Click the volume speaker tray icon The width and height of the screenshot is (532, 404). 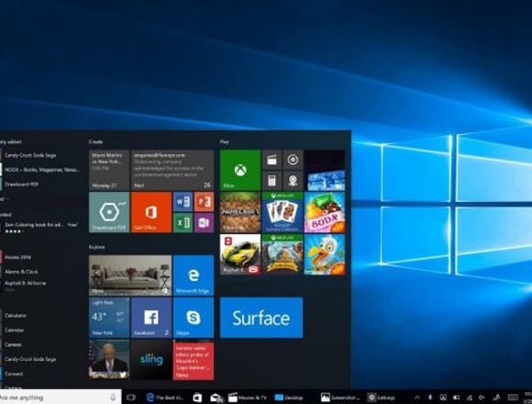pos(482,398)
